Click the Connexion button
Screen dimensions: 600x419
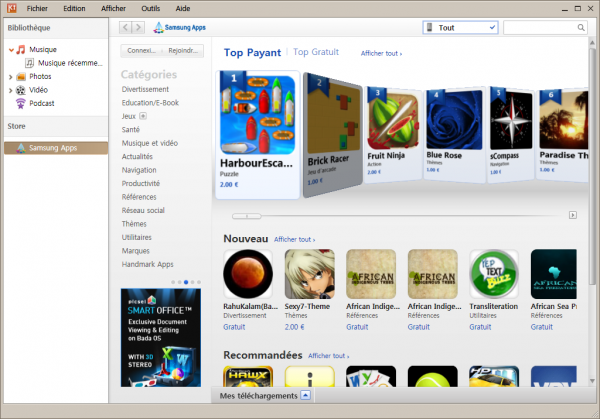point(141,51)
